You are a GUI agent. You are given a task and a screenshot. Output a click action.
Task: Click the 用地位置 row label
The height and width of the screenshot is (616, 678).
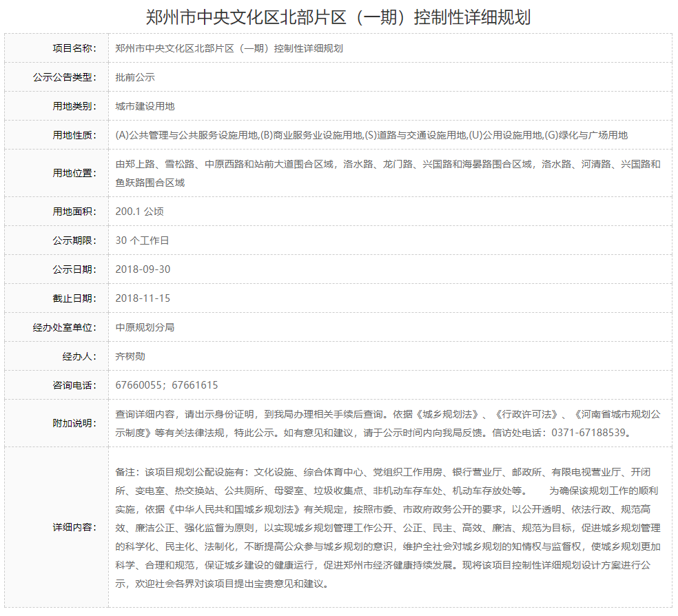pyautogui.click(x=74, y=173)
